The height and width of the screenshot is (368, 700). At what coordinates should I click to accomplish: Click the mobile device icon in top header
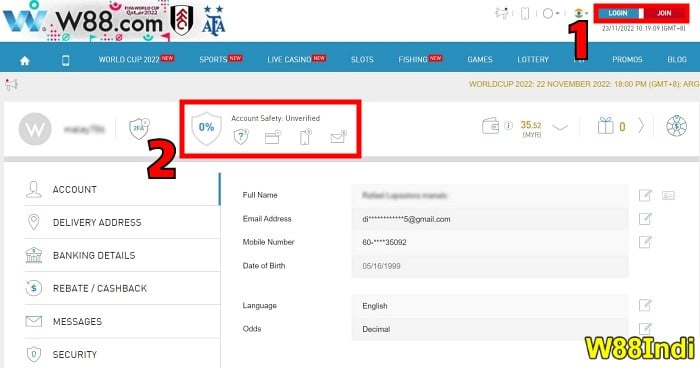point(525,13)
